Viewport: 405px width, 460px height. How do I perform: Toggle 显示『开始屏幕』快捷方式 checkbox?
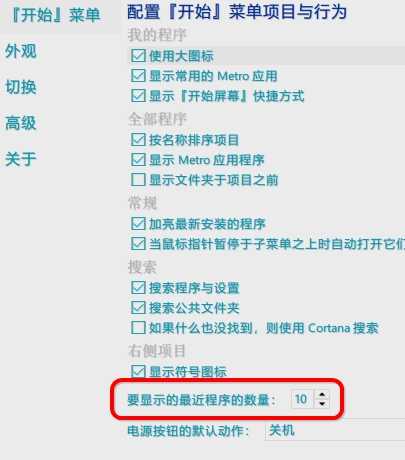138,96
